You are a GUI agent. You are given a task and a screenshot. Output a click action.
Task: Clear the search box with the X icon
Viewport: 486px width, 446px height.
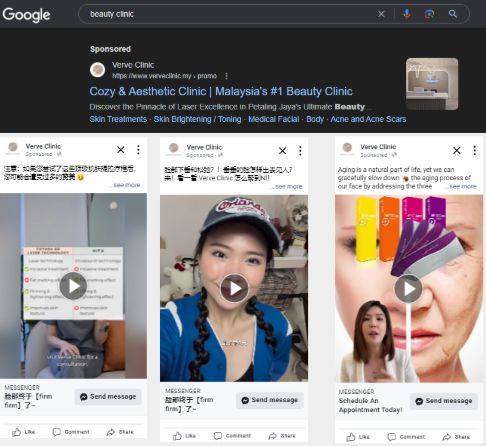381,14
